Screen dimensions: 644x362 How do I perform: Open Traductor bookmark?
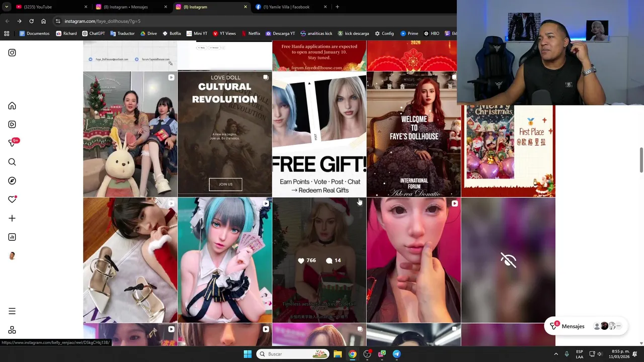pyautogui.click(x=122, y=34)
